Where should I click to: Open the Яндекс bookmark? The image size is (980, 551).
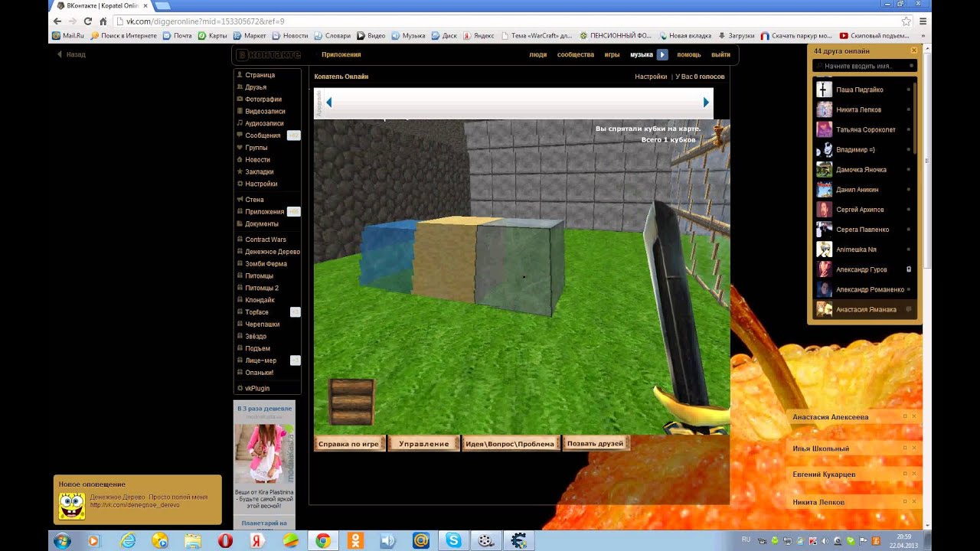point(479,35)
